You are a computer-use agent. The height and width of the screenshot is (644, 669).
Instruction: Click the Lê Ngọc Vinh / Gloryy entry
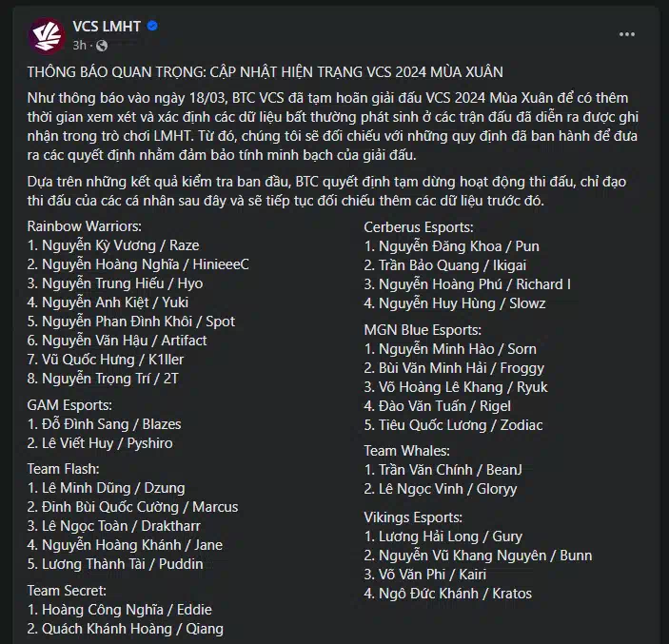[x=441, y=489]
